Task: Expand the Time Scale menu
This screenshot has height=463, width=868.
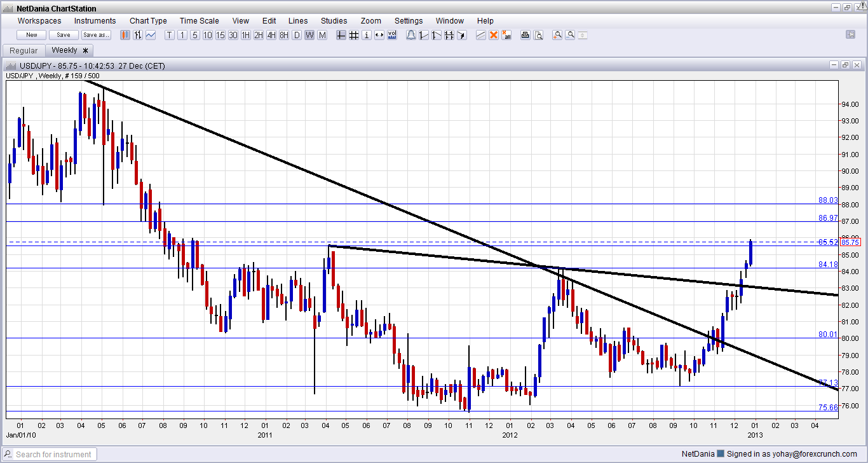Action: [199, 21]
